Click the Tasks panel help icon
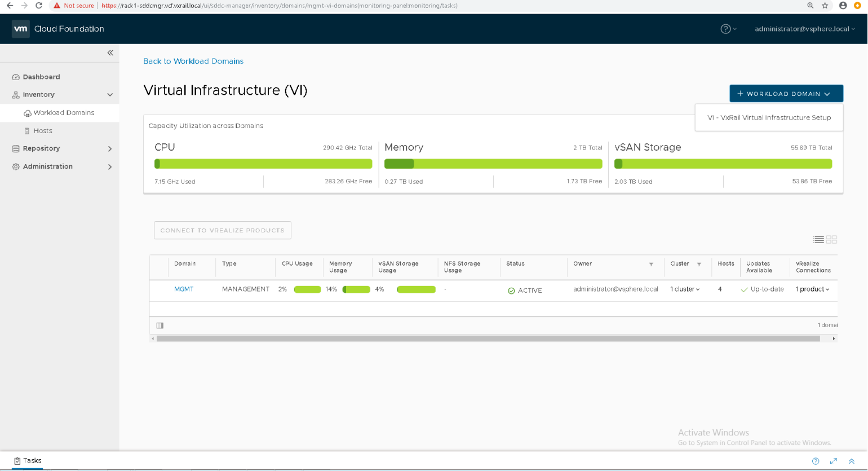The width and height of the screenshot is (868, 471). pyautogui.click(x=816, y=461)
